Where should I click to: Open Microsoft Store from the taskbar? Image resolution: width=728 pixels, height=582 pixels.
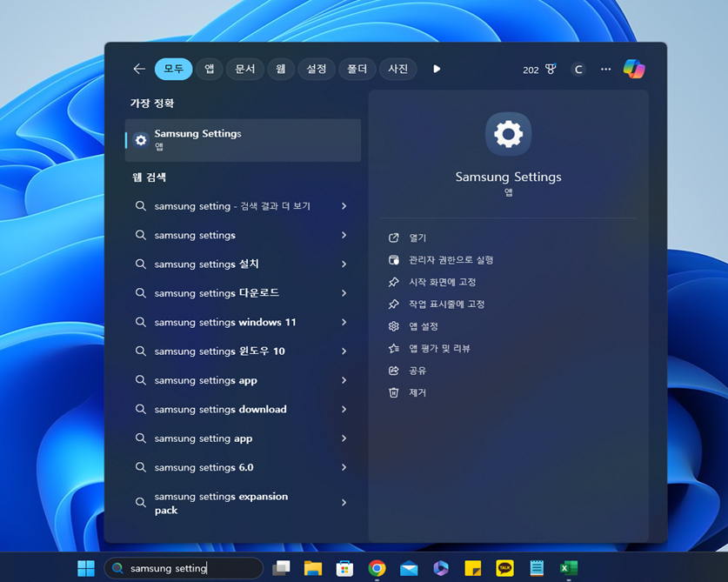(344, 568)
